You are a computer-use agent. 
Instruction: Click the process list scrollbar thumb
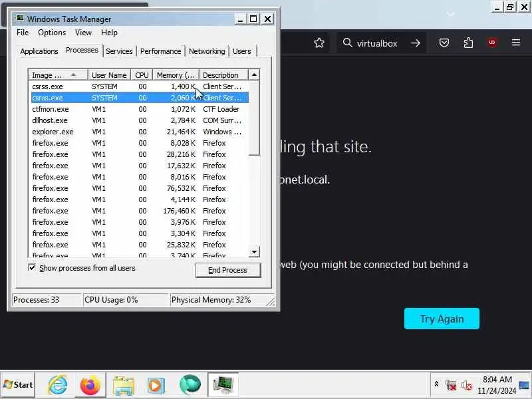(254, 118)
